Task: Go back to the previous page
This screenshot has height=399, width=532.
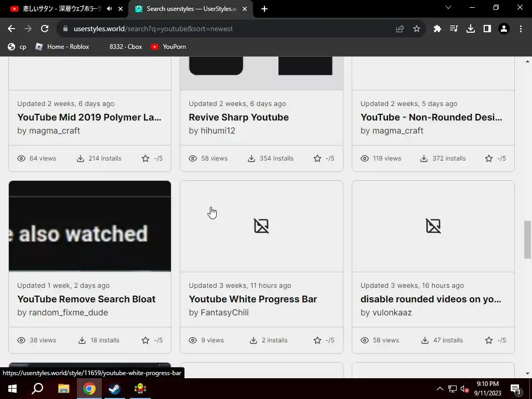Action: (x=11, y=29)
